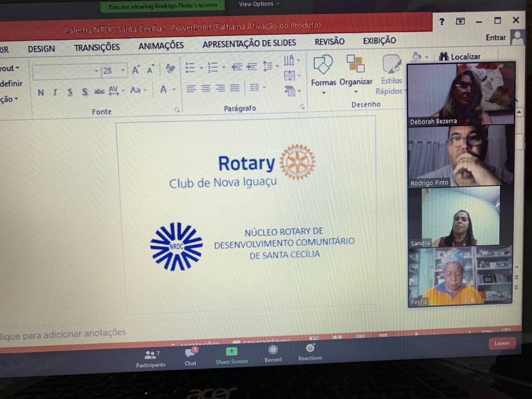Image resolution: width=532 pixels, height=399 pixels.
Task: Click the font color A button
Action: click(163, 89)
